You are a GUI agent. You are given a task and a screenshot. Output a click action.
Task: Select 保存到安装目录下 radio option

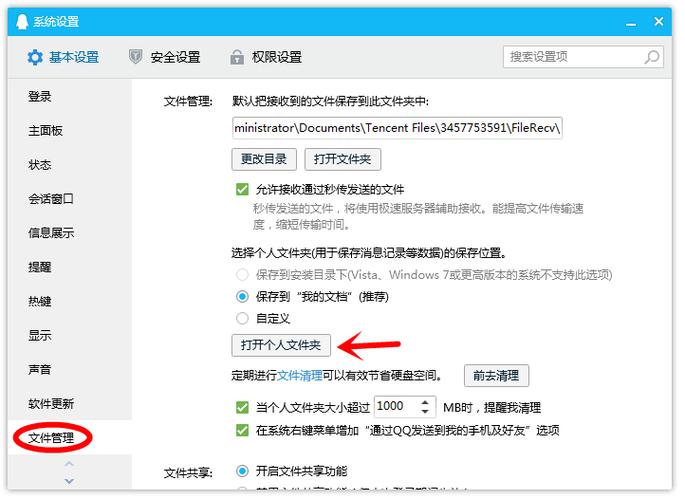coord(242,274)
